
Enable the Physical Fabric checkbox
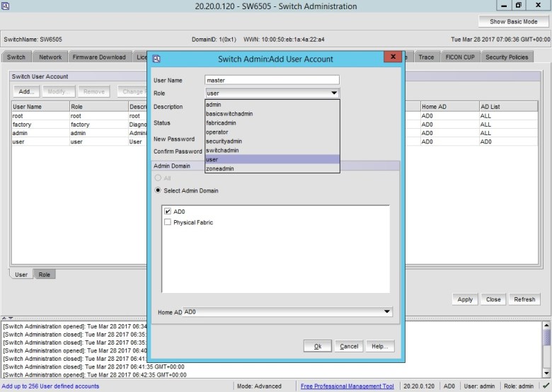pos(168,222)
